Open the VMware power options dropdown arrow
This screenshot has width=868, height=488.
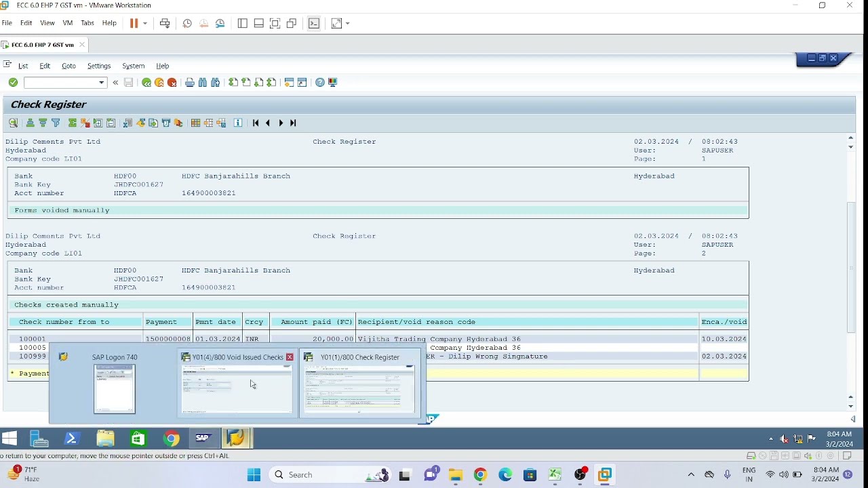click(145, 24)
